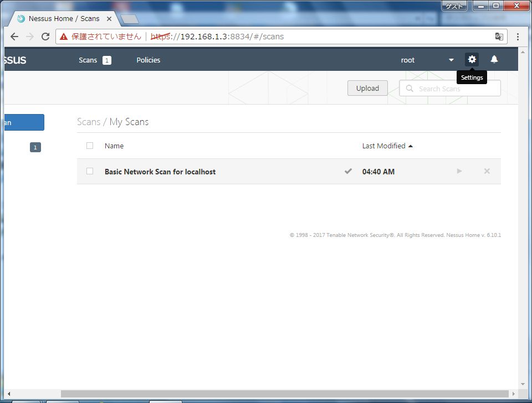Click the Tenable copyright footer text
532x403 pixels.
click(395, 235)
